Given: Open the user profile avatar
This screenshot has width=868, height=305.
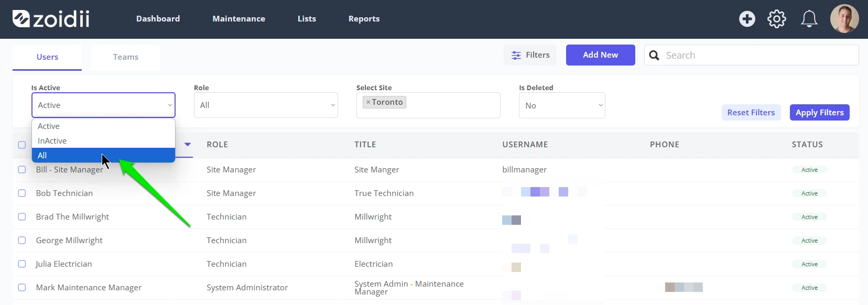Looking at the screenshot, I should click(844, 19).
